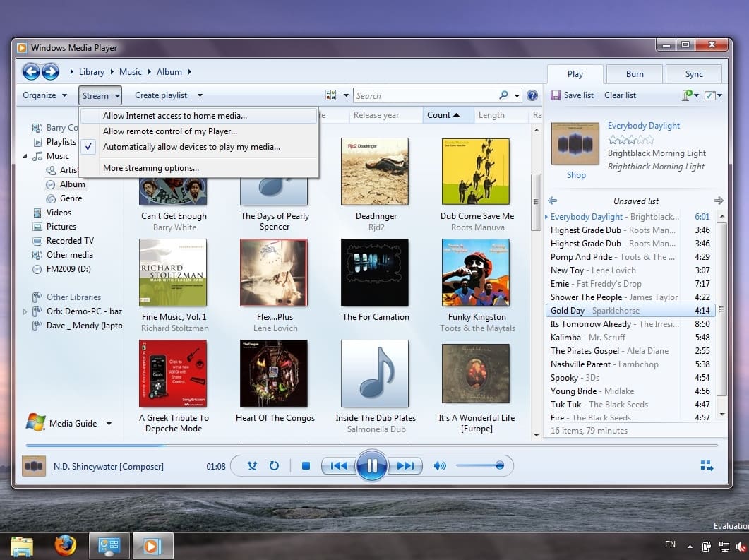Choose Allow Internet access to home media
The height and width of the screenshot is (560, 749).
tap(175, 116)
